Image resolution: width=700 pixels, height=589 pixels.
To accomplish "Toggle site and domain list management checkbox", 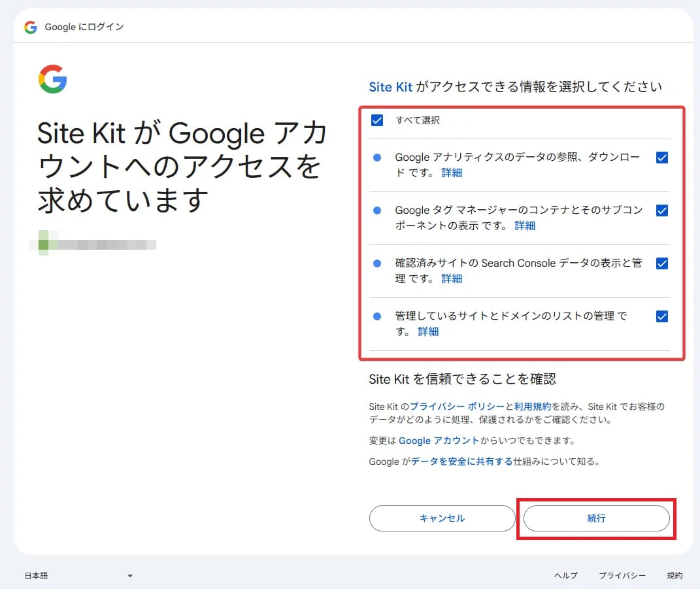I will click(661, 316).
